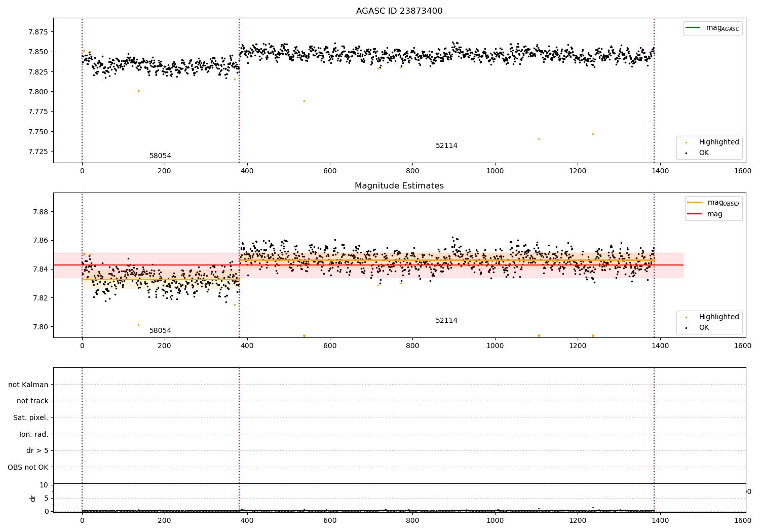The height and width of the screenshot is (532, 760).
Task: Click the 7.825 y-axis tick label
Action: click(38, 72)
